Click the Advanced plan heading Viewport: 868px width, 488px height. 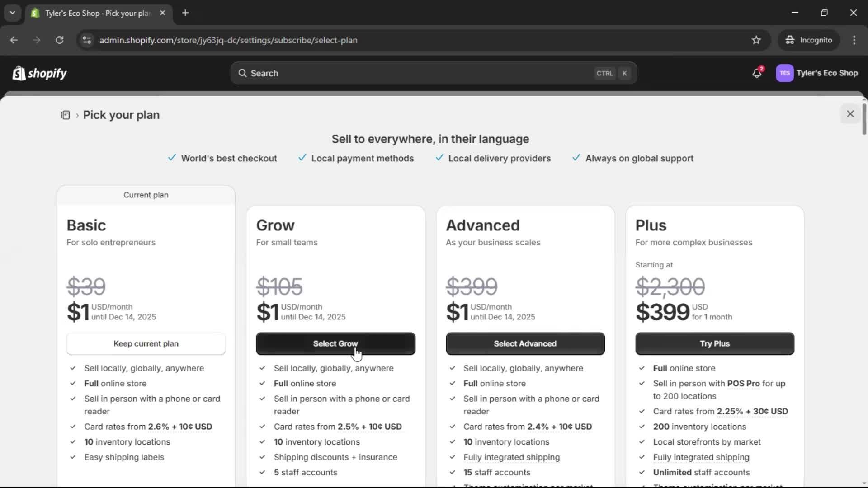click(482, 225)
